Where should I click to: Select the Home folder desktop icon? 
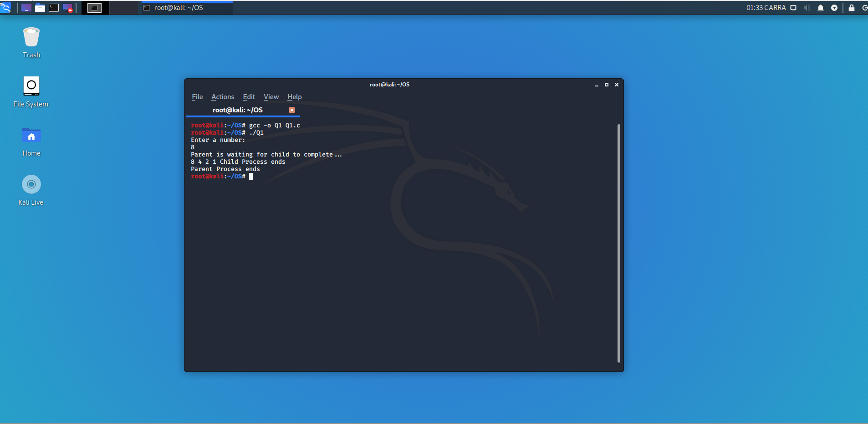[x=31, y=141]
